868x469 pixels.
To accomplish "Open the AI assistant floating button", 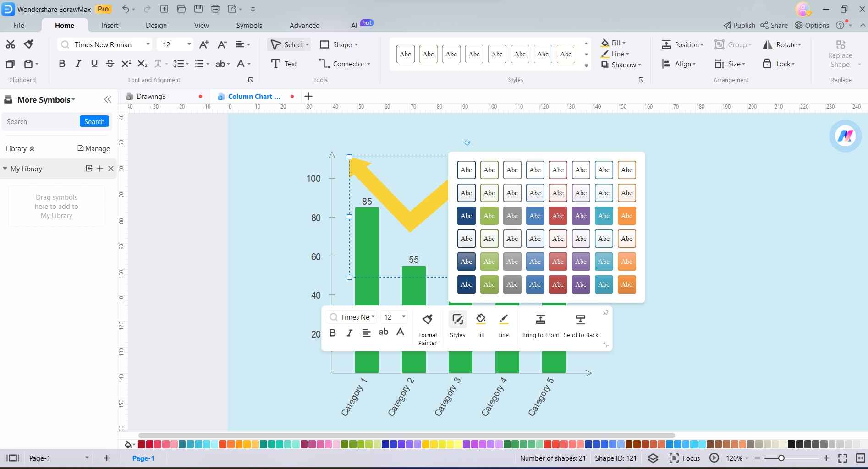I will [x=845, y=136].
